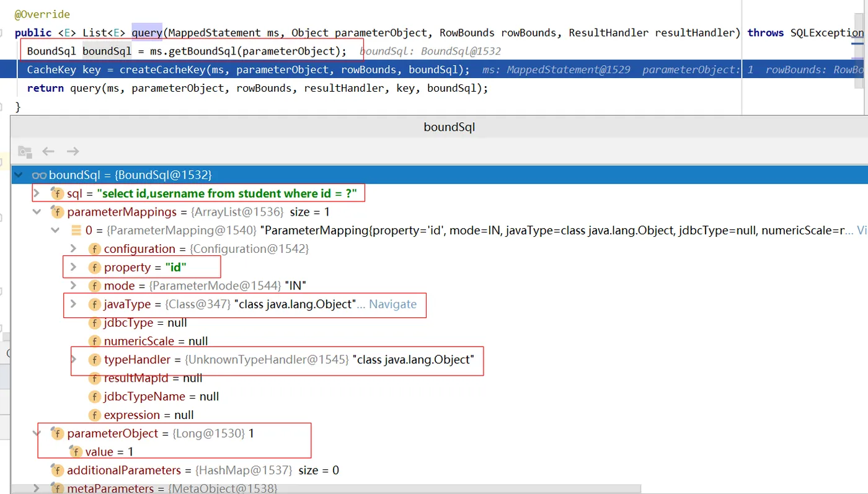Click the boundSql popup title bar
This screenshot has width=868, height=494.
(438, 127)
